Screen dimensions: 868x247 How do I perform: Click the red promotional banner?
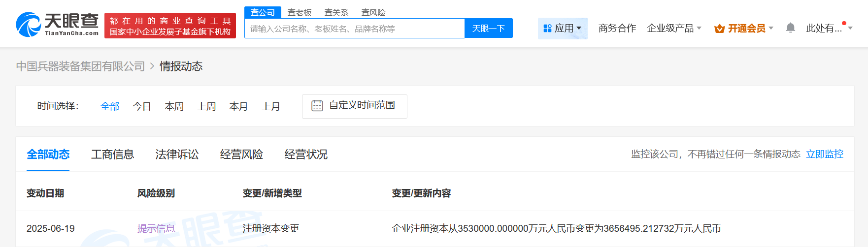[x=170, y=26]
